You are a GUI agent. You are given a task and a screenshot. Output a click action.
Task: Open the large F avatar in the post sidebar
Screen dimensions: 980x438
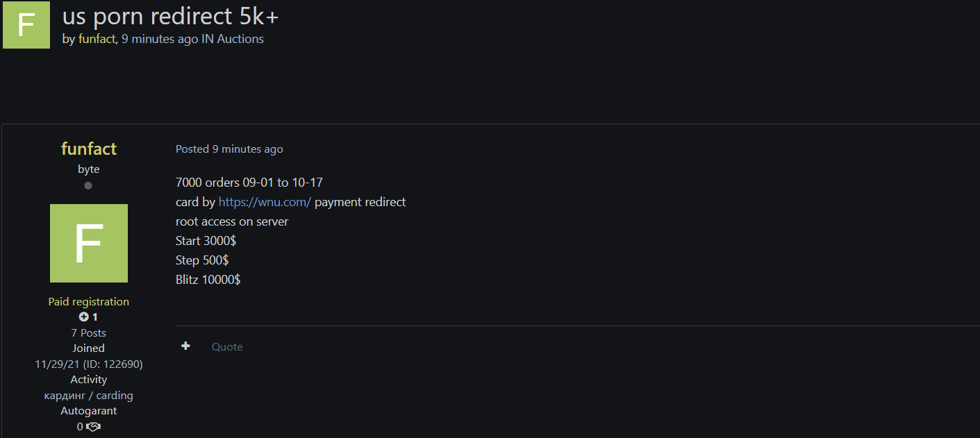[89, 243]
